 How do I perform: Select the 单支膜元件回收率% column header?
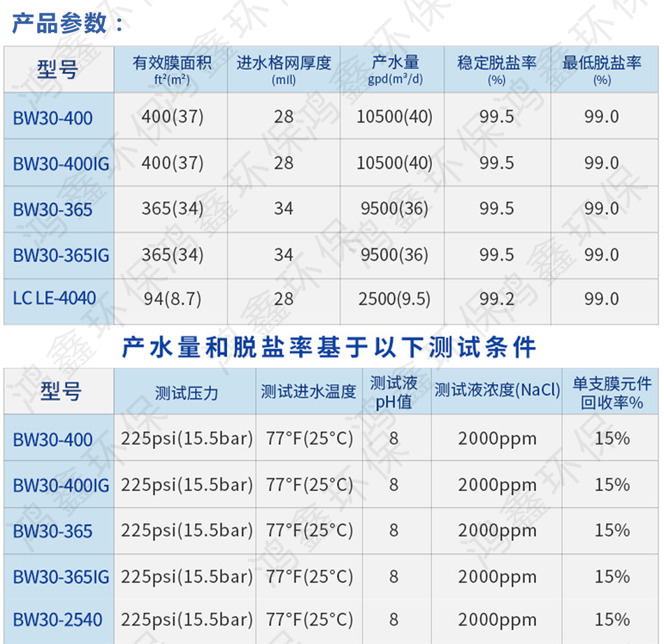[612, 392]
